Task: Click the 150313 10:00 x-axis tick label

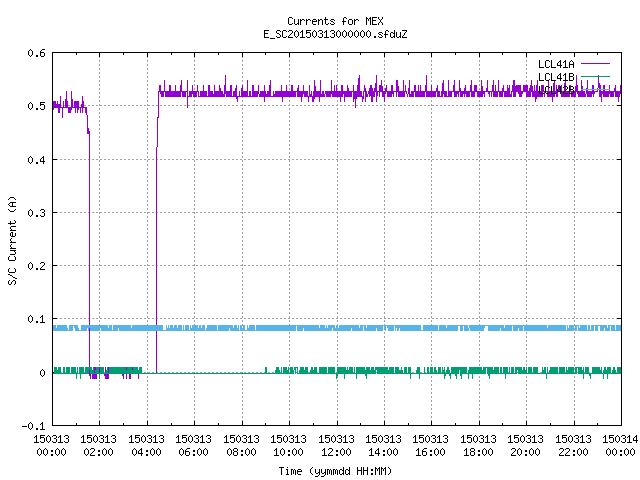Action: click(x=288, y=446)
